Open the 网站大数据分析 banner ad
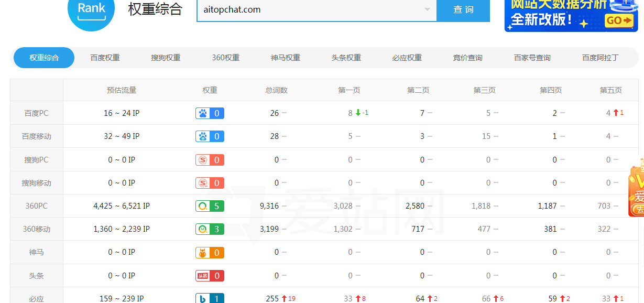Screen dimensions: 644x303 [x=571, y=15]
